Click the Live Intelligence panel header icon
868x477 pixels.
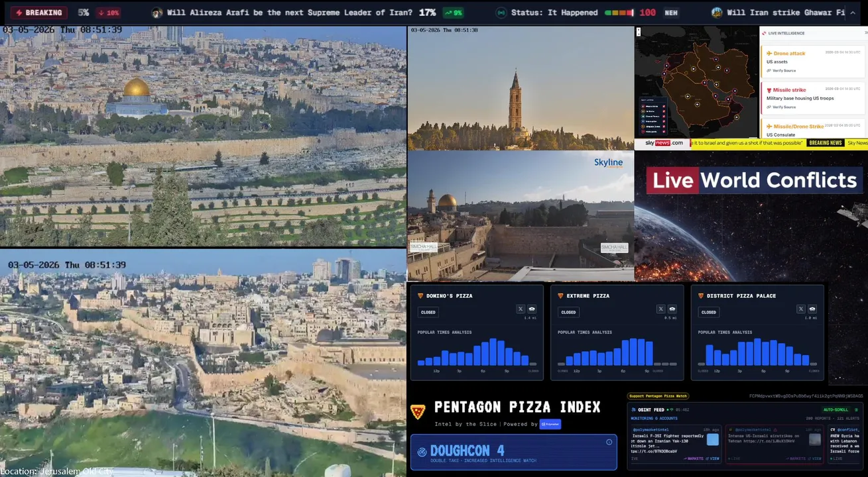tap(764, 33)
